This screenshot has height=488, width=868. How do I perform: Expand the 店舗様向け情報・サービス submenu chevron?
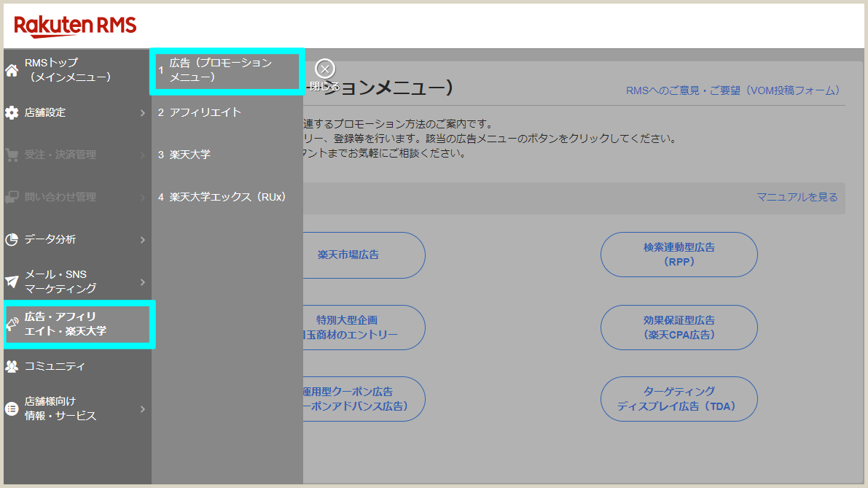143,408
